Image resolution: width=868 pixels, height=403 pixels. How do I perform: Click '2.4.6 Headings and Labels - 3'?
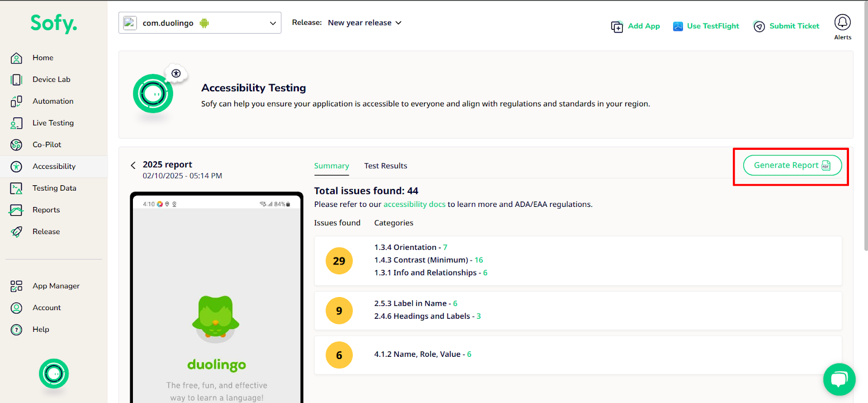pos(427,316)
